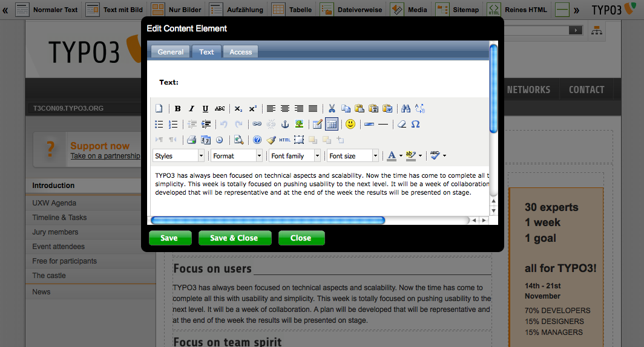
Task: Click the vertical blue scrollbar in dialog
Action: [493, 88]
